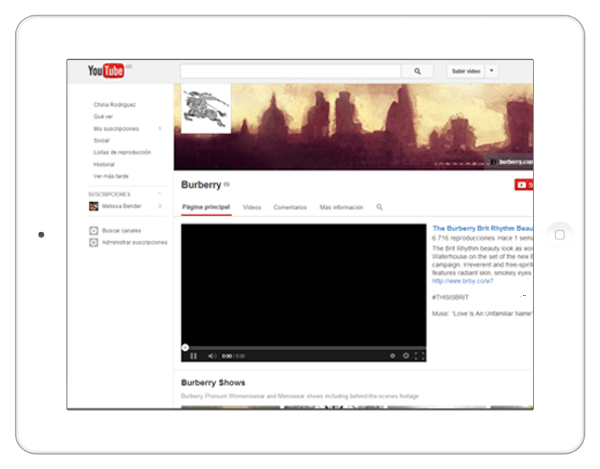600x469 pixels.
Task: Click the verified badge next to Burberry
Action: [227, 184]
